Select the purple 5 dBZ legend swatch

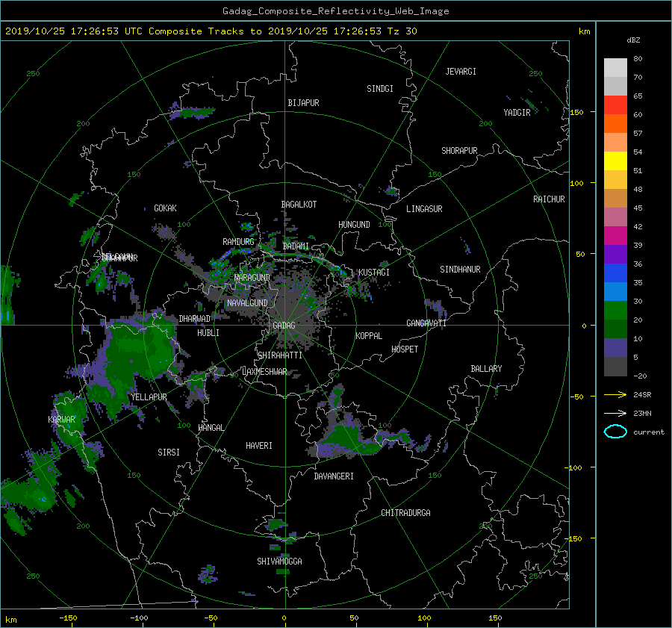pyautogui.click(x=615, y=348)
